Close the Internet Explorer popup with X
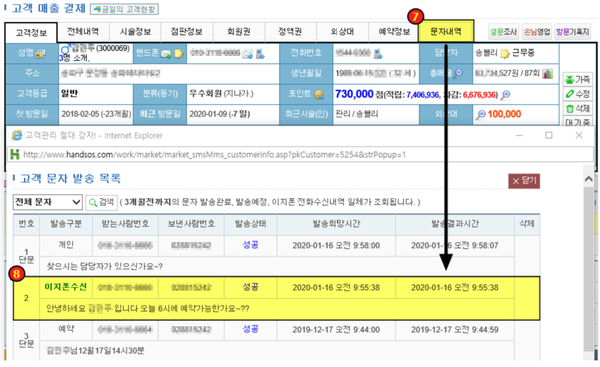The image size is (600, 367). 579,135
